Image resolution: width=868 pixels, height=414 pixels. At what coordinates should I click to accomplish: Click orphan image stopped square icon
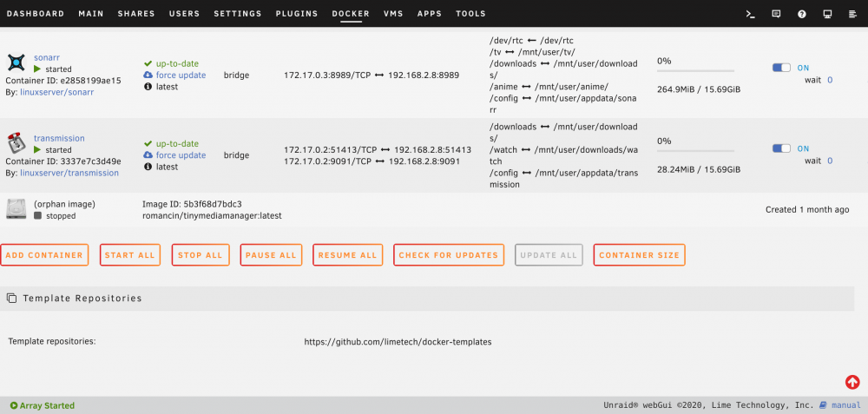pos(37,216)
